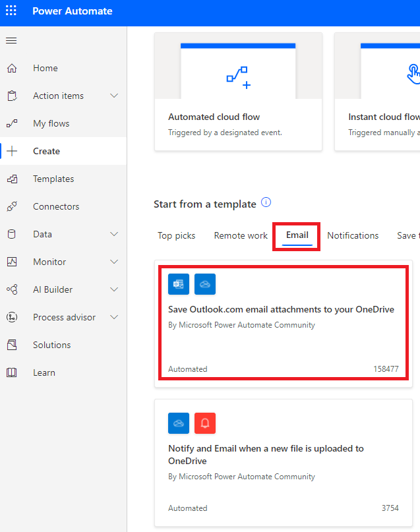Click 'Triggered by a designated event.' text
Screen dimensions: 420x532
[225, 133]
